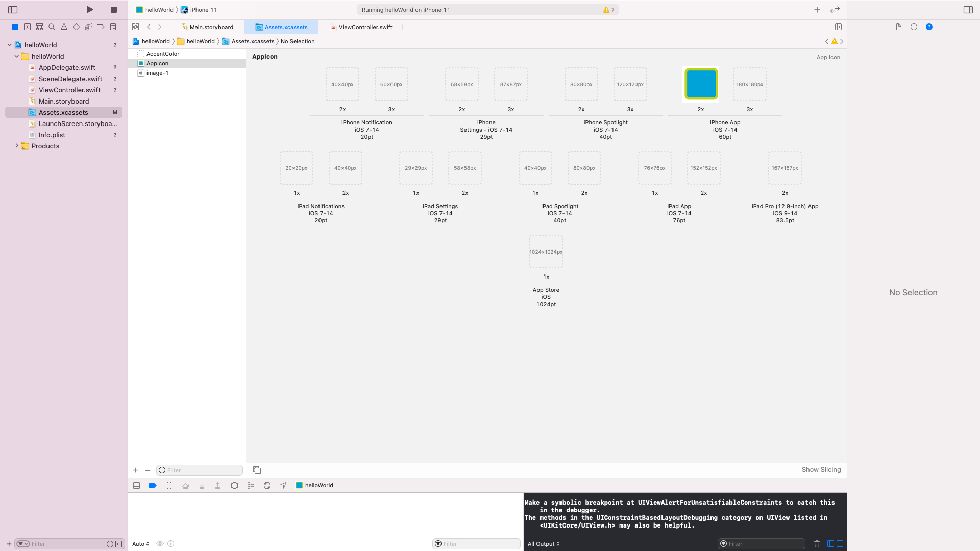
Task: Select the blue iPhone App 2x icon
Action: click(701, 84)
